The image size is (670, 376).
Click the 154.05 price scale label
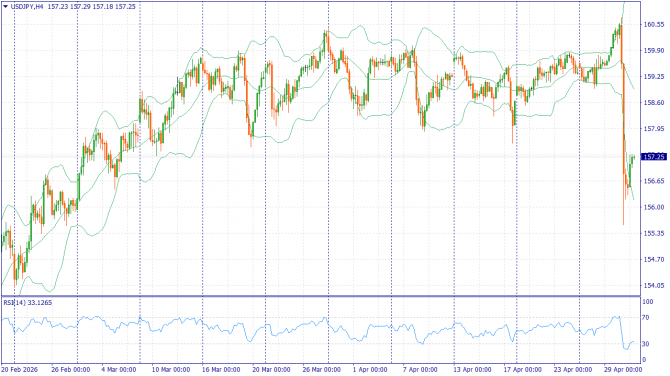654,285
